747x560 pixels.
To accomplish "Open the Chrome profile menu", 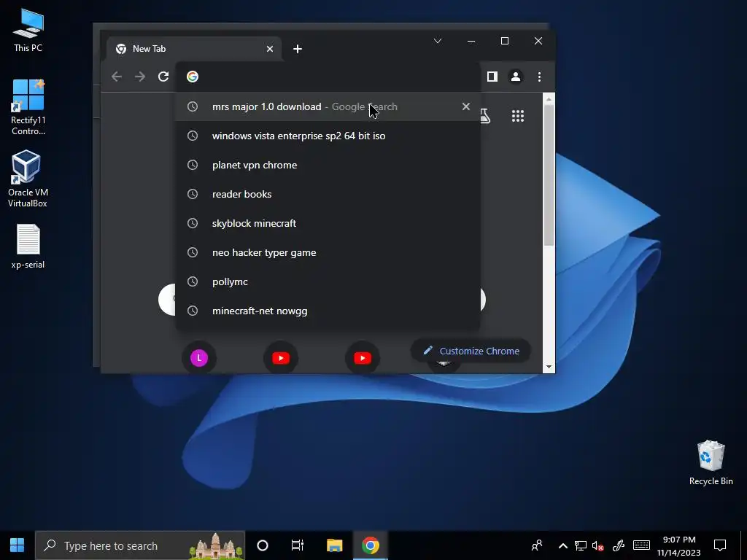I will [516, 77].
